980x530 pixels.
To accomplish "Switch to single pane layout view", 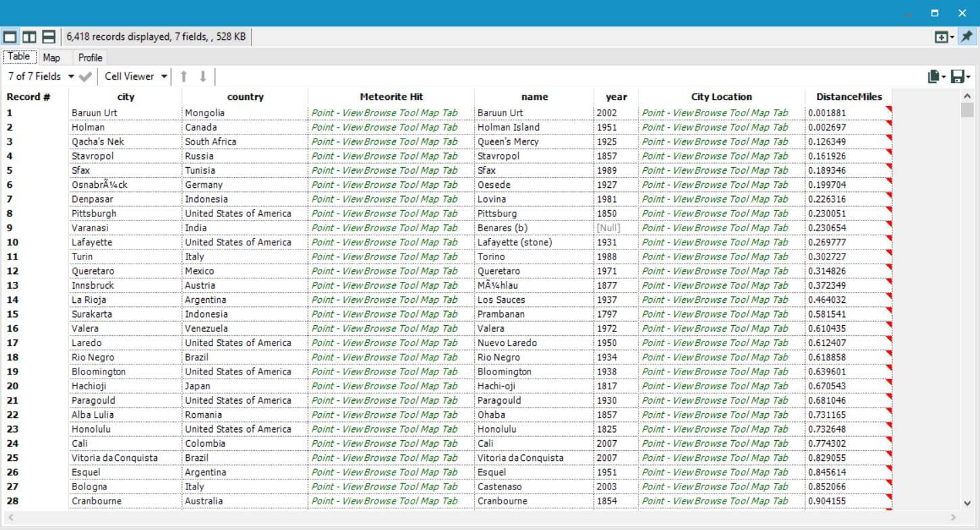I will point(10,37).
